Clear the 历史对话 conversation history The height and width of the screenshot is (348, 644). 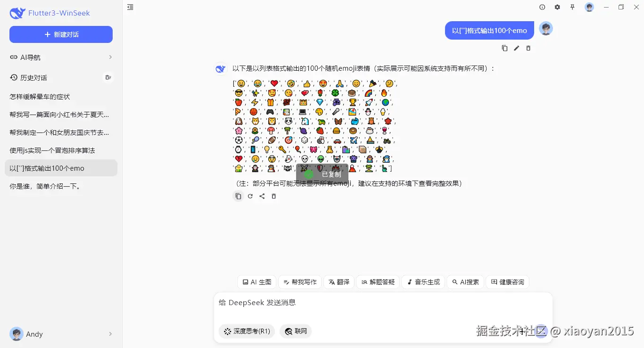pyautogui.click(x=108, y=77)
